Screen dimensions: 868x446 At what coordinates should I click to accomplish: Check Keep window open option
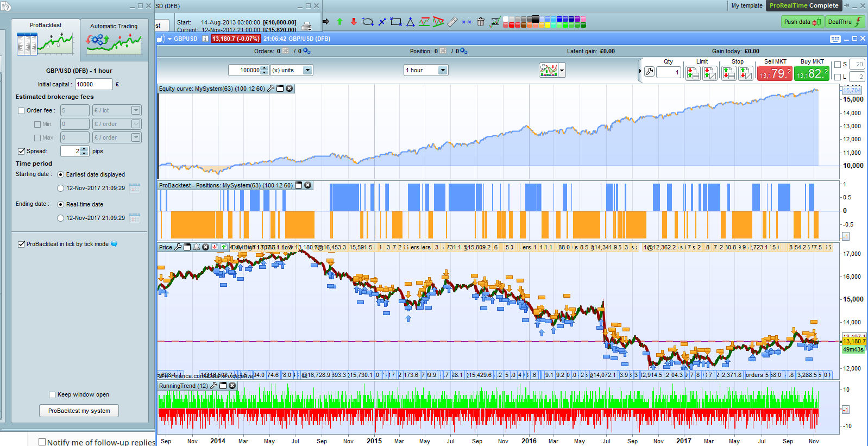tap(52, 395)
